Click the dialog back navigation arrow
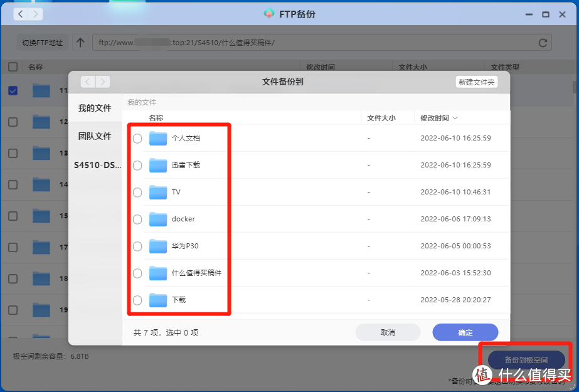The height and width of the screenshot is (392, 579). [88, 82]
